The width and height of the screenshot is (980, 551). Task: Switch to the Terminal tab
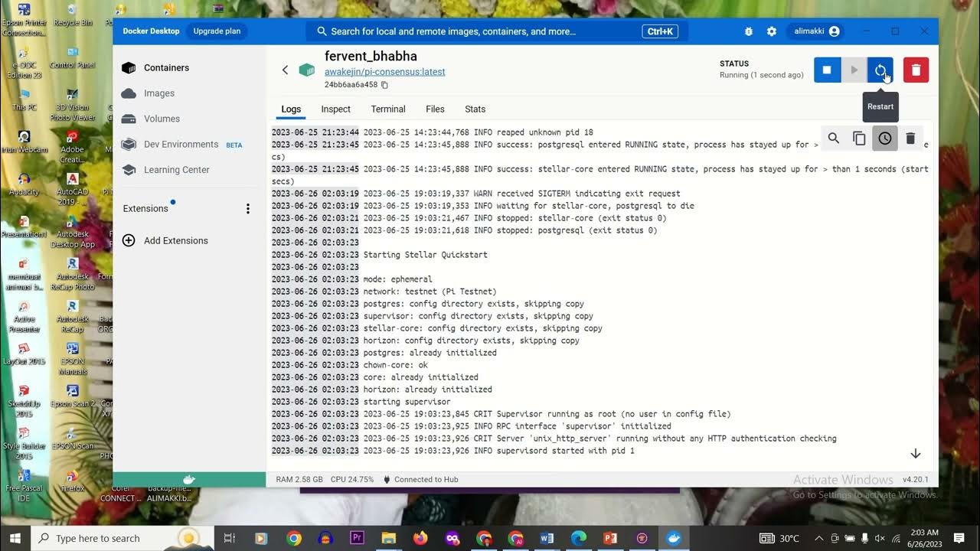(x=388, y=109)
